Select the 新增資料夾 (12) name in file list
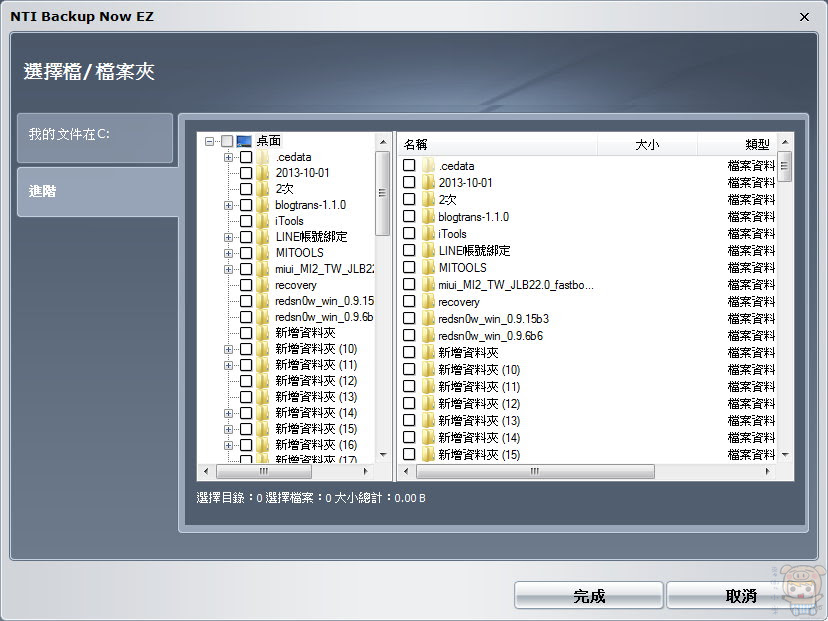Image resolution: width=828 pixels, height=621 pixels. (x=479, y=403)
